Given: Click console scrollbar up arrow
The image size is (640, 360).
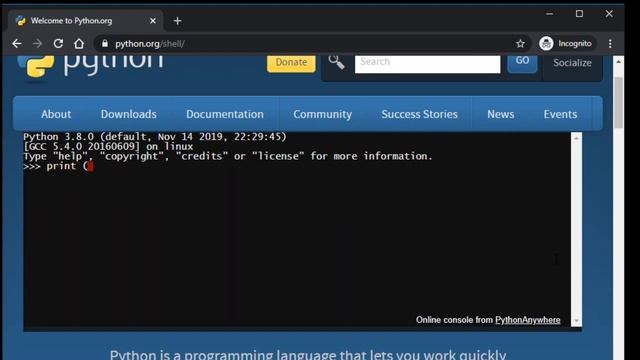Looking at the screenshot, I should pyautogui.click(x=576, y=139).
